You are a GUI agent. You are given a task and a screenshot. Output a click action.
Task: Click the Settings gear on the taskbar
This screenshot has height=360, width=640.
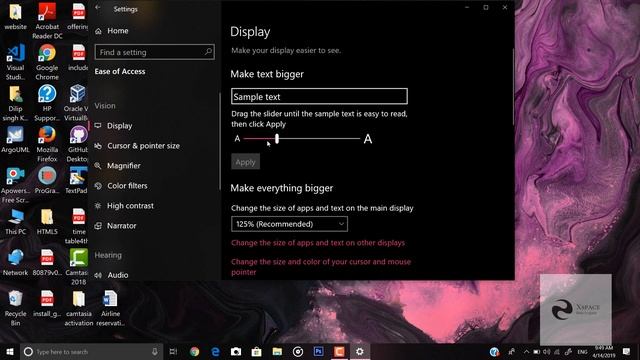(x=360, y=351)
